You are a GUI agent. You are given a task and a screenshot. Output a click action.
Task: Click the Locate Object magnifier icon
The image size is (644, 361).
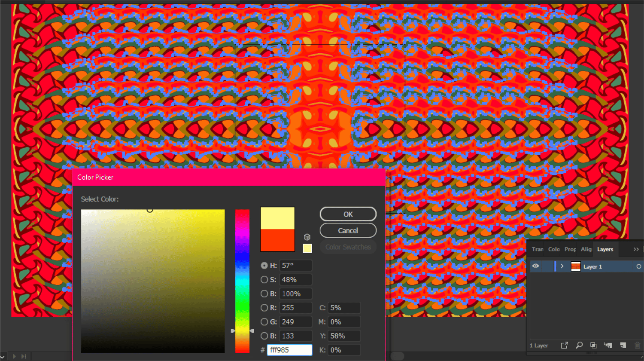point(579,345)
